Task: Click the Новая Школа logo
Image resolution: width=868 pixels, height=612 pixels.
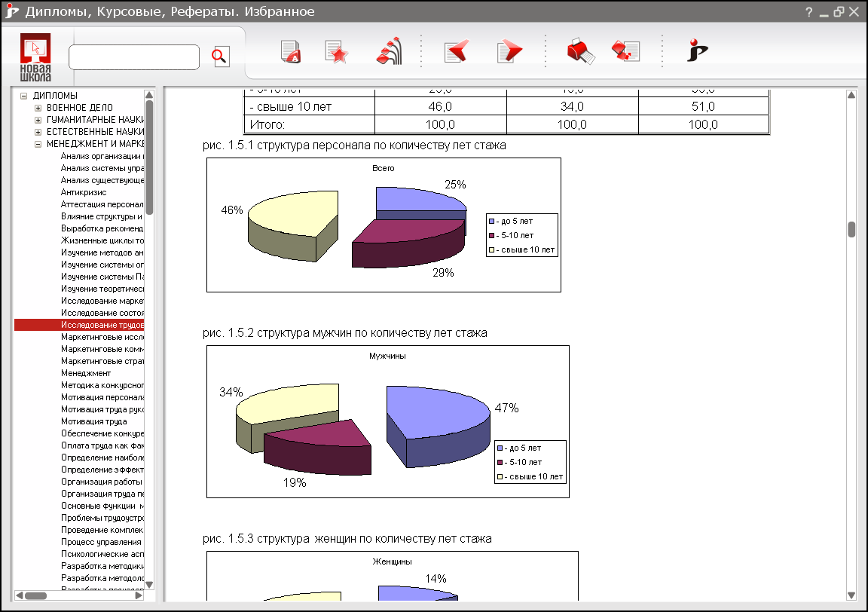Action: point(36,57)
